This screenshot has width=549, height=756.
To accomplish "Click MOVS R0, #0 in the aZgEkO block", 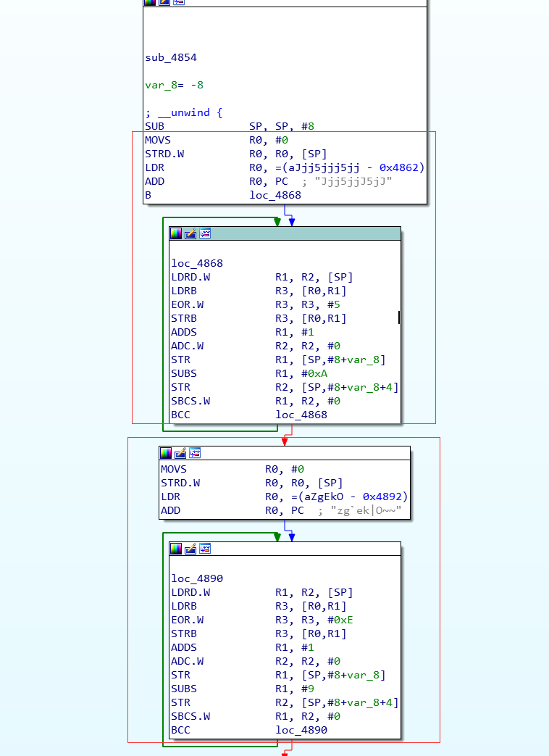I will click(x=232, y=469).
